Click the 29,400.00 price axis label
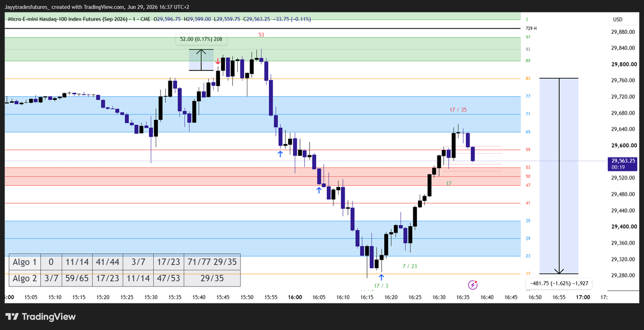644x330 pixels. coord(623,227)
